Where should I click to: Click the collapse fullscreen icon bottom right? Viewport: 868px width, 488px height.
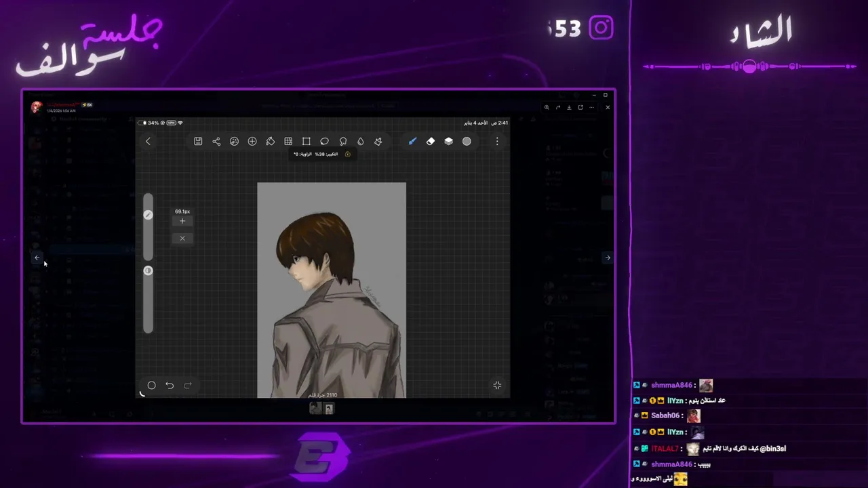point(497,385)
